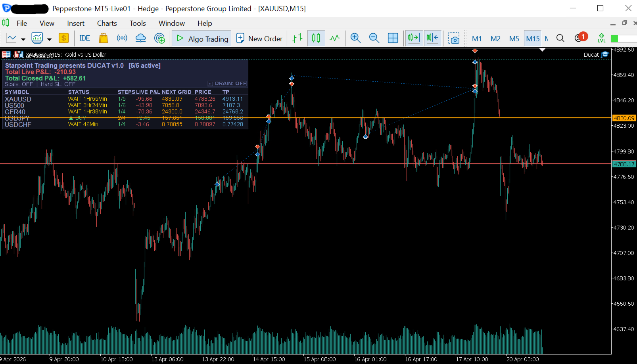
Task: Open the Charts menu
Action: coord(107,23)
